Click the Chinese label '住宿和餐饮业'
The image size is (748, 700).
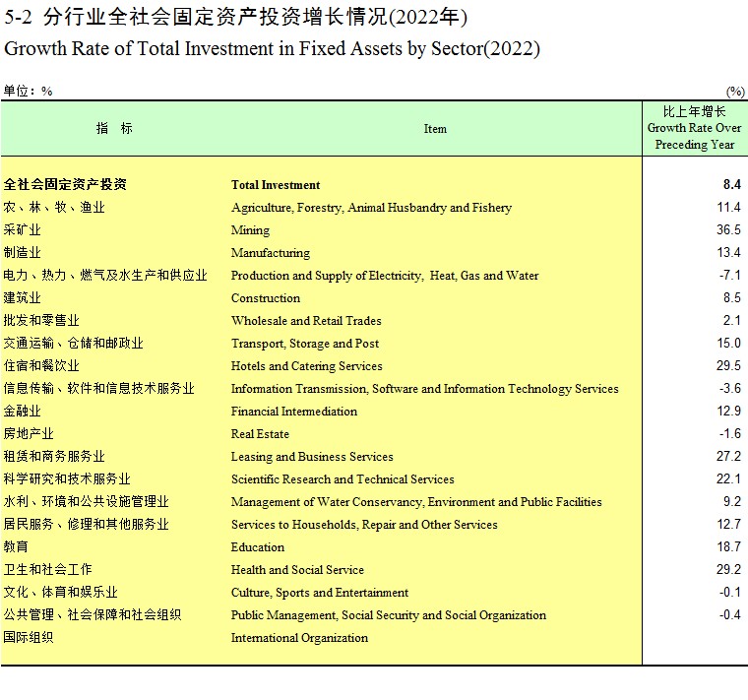point(41,365)
